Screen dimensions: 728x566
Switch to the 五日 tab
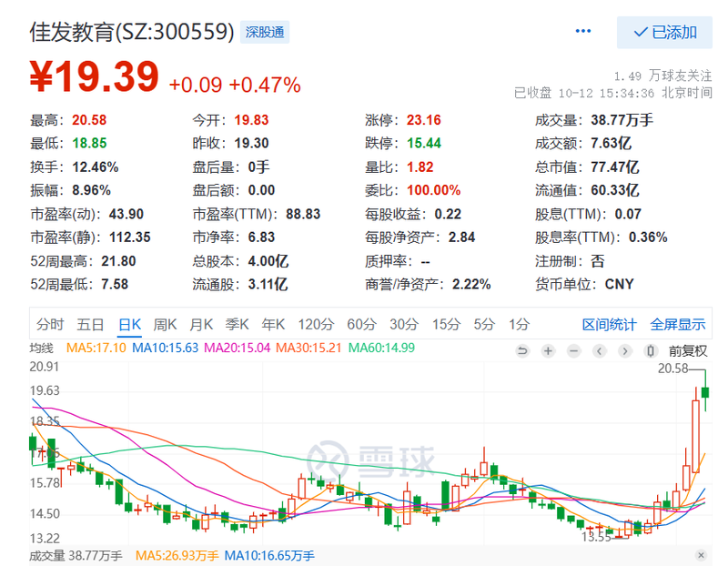(90, 324)
